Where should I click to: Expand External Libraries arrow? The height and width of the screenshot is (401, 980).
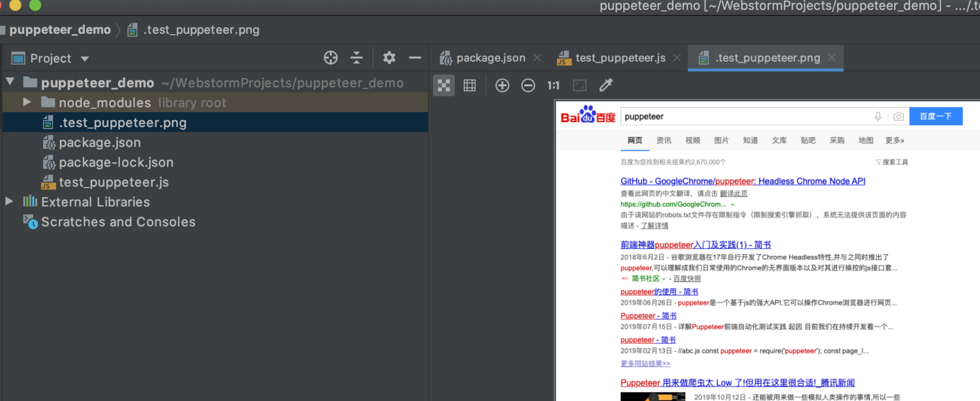[x=9, y=201]
